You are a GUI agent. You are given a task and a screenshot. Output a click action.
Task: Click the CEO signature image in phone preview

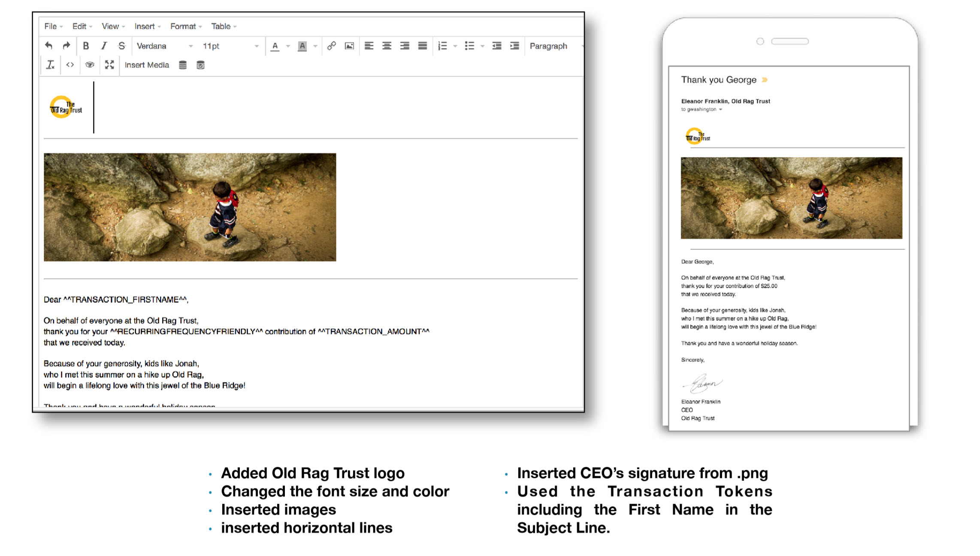pos(702,384)
